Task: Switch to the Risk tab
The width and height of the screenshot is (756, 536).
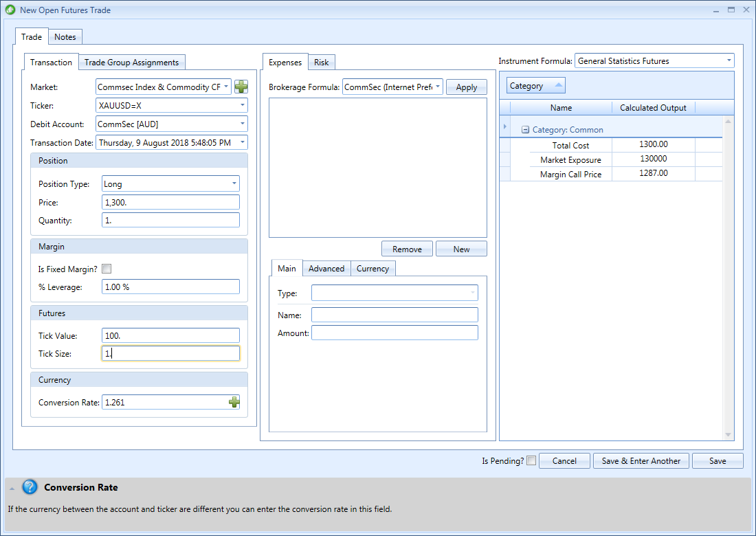Action: click(x=321, y=62)
